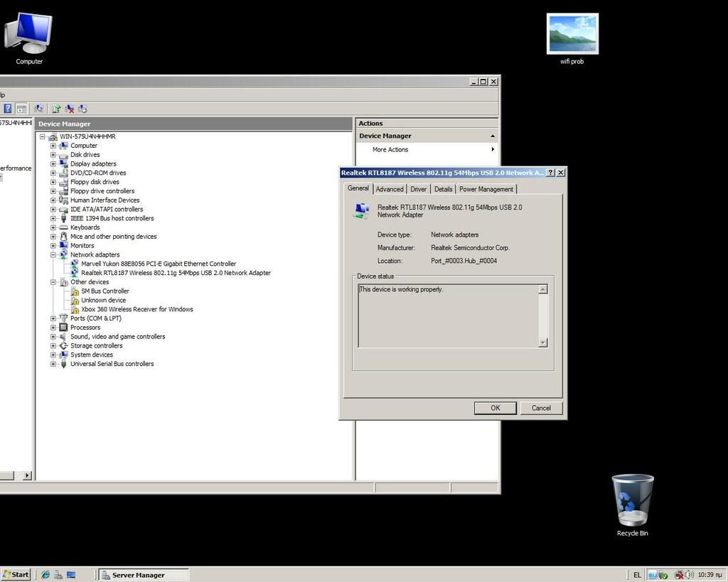The width and height of the screenshot is (728, 582).
Task: Click the device status scroll down arrow
Action: pyautogui.click(x=543, y=343)
